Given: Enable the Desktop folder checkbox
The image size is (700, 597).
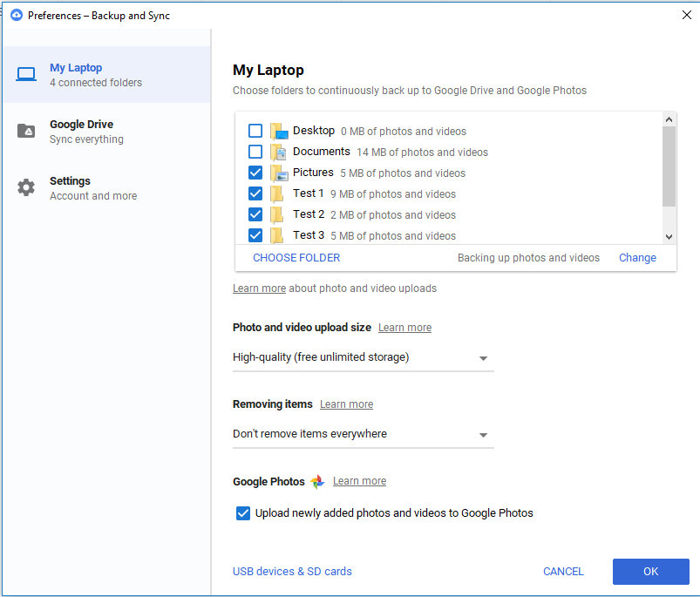Looking at the screenshot, I should [255, 131].
